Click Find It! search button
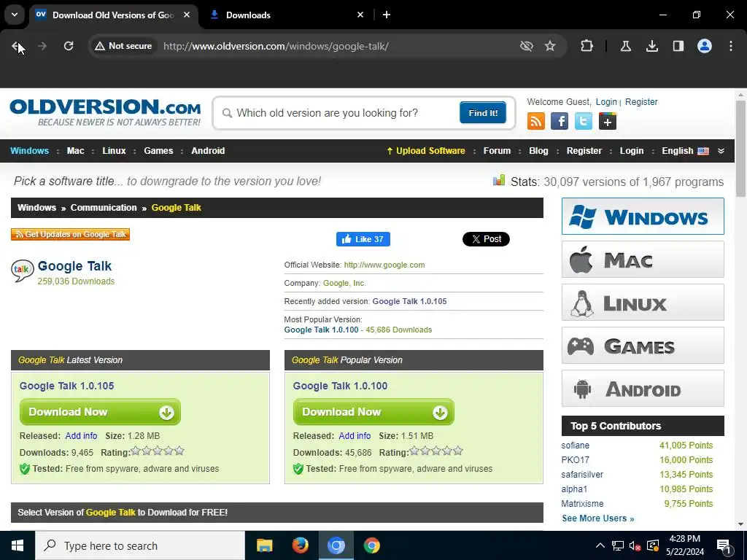This screenshot has width=747, height=560. click(x=483, y=113)
